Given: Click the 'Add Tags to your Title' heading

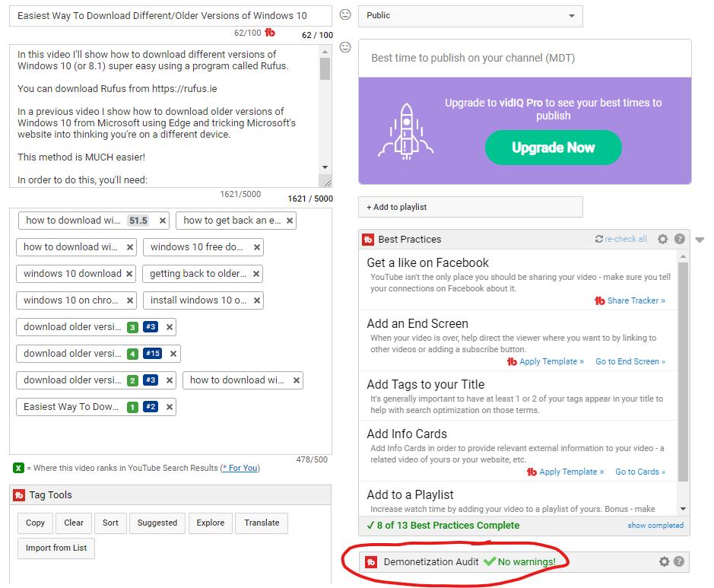Looking at the screenshot, I should coord(425,384).
